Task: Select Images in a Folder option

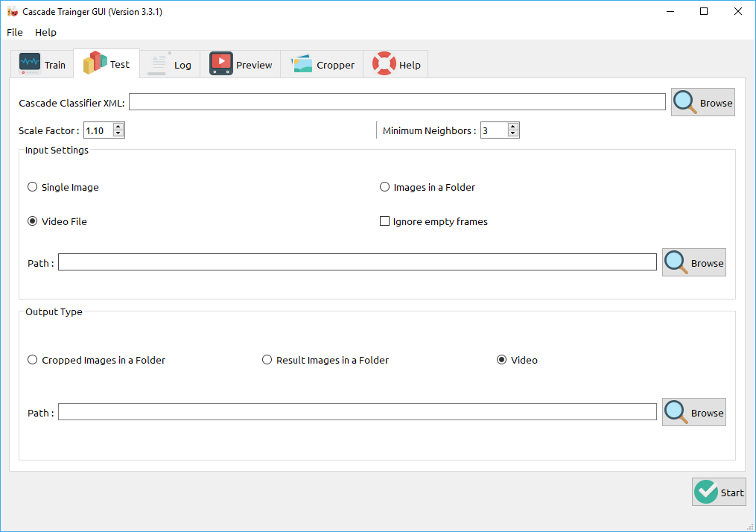Action: click(x=428, y=187)
